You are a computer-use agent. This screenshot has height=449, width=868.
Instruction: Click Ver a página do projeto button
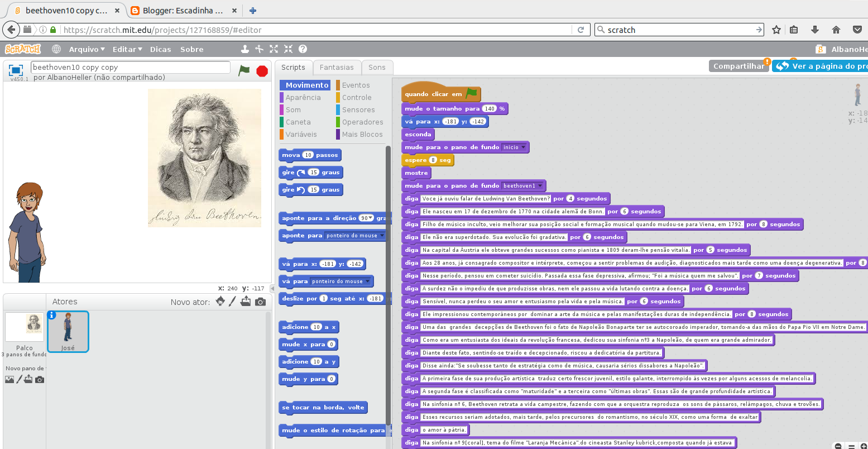(821, 66)
